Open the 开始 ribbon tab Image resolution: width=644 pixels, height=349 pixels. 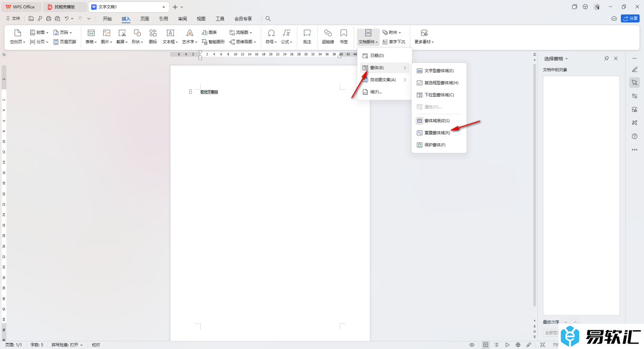click(107, 19)
